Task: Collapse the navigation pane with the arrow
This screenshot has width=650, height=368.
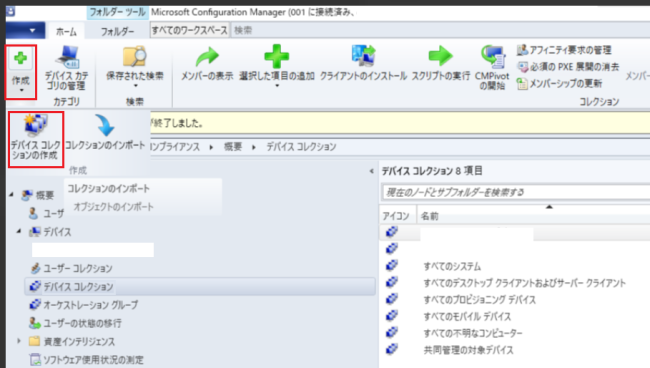Action: (x=371, y=171)
